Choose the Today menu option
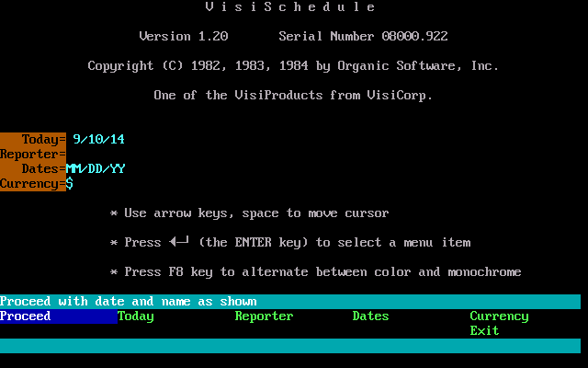Screen dimensions: 588x368 [x=136, y=316]
